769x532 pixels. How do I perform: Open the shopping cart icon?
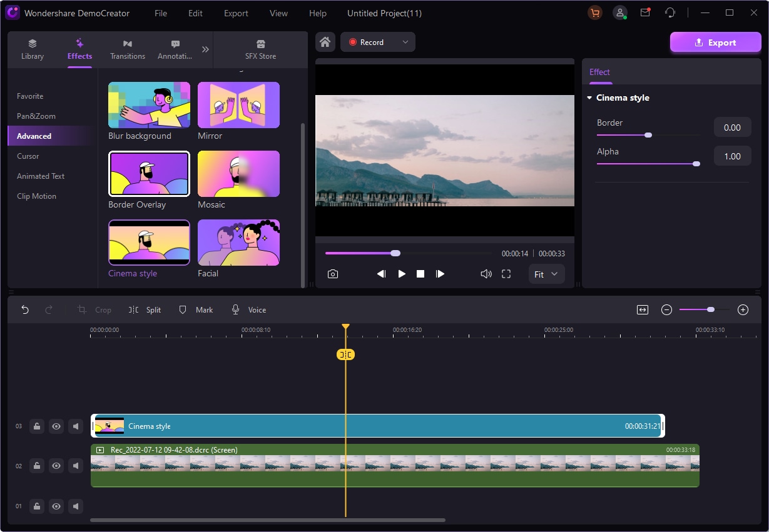coord(594,13)
